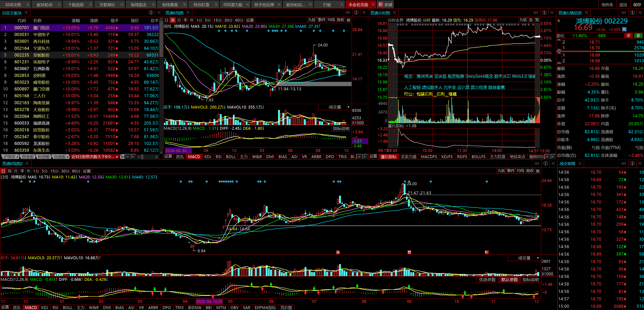This screenshot has height=310, width=644.
Task: Toggle 均线 moving-average lines on weekly chart
Action: pos(331,20)
